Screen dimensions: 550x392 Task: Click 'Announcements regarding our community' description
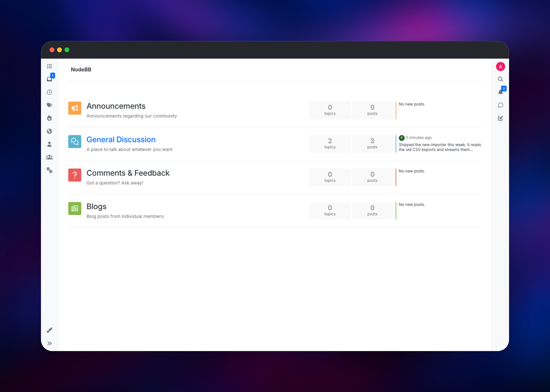[132, 116]
